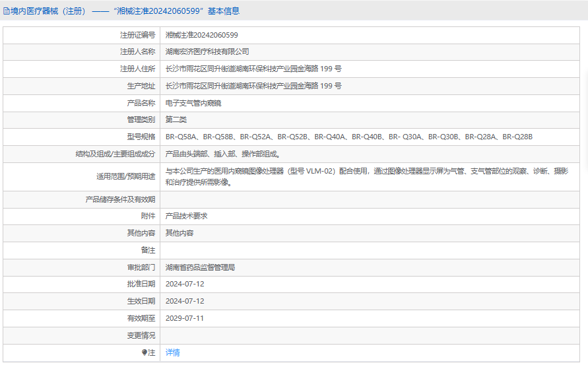Click the 其他内容 row label
588x367 pixels.
tap(141, 233)
